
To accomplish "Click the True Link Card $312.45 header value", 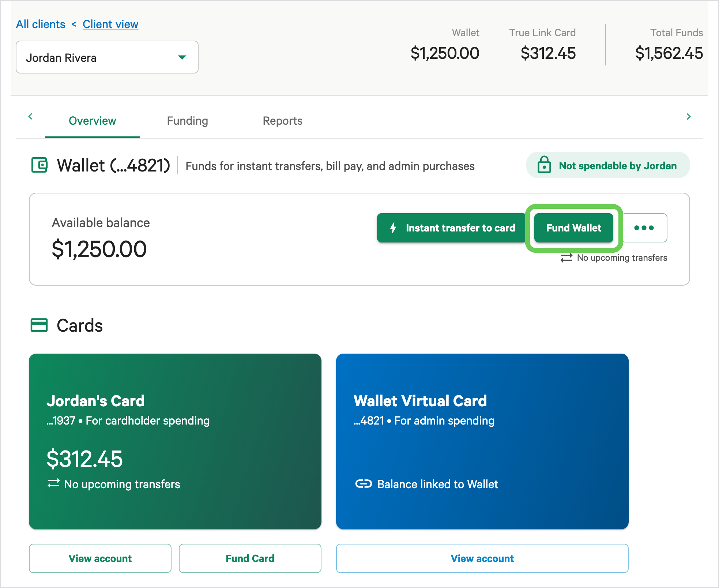I will pos(548,53).
